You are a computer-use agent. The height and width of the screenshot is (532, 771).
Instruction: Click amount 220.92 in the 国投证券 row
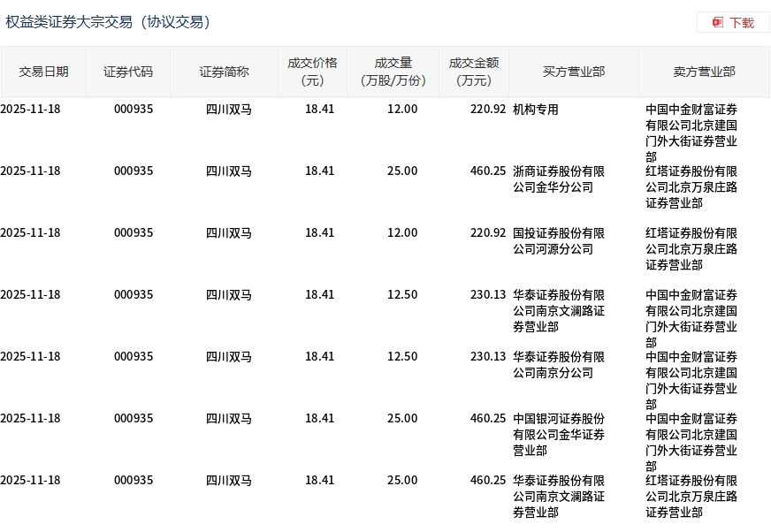488,232
